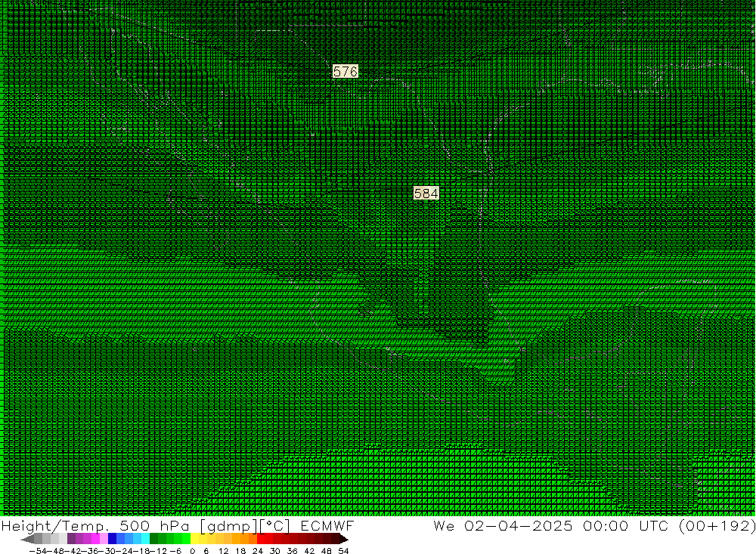Image resolution: width=756 pixels, height=554 pixels.
Task: Click the -12 legend scale value
Action: [x=158, y=551]
